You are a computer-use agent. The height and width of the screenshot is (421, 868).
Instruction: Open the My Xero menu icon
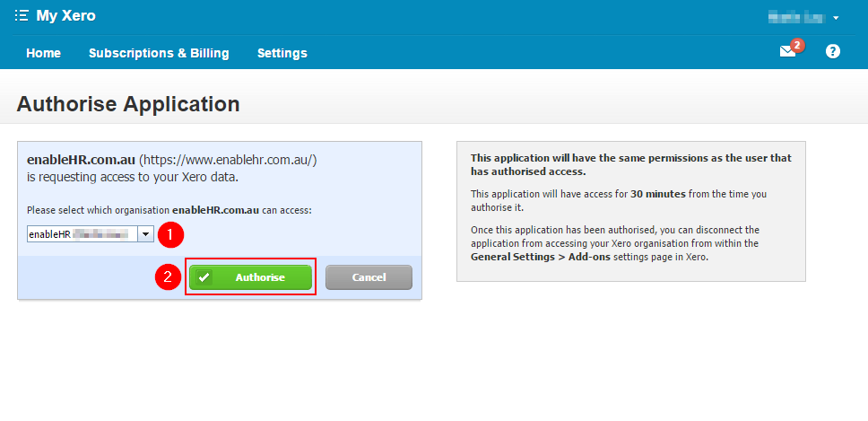click(21, 15)
